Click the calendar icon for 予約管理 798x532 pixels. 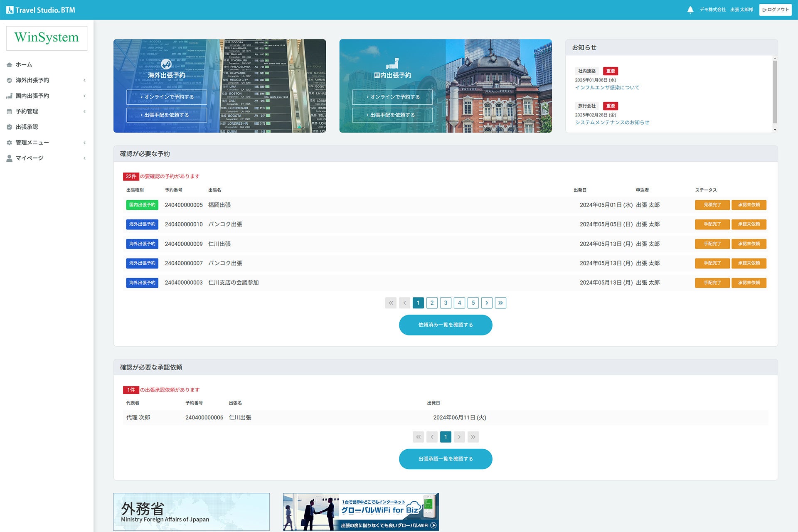coord(9,111)
